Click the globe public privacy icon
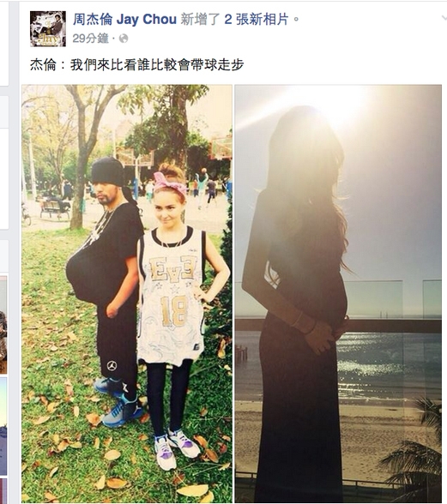 coord(124,39)
